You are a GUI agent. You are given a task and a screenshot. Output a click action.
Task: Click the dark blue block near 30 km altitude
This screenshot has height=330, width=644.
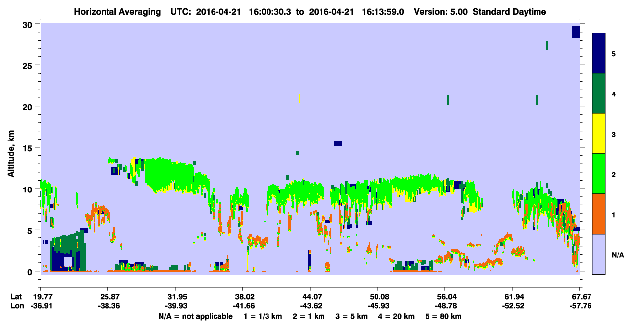tap(576, 32)
